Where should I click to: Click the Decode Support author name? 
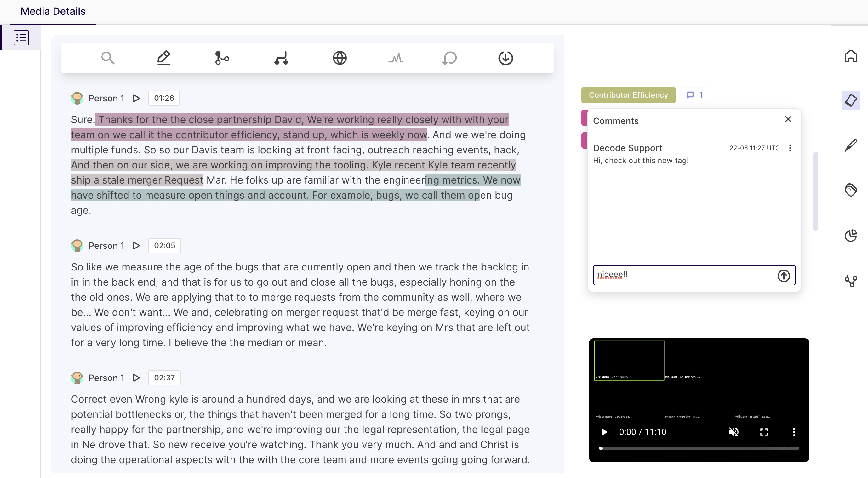coord(627,148)
